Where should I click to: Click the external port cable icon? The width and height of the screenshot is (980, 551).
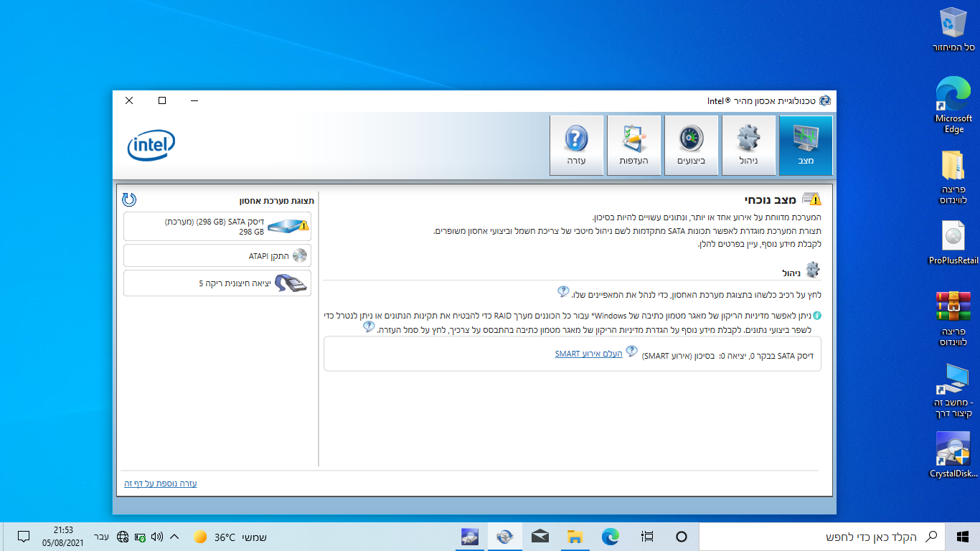point(292,283)
